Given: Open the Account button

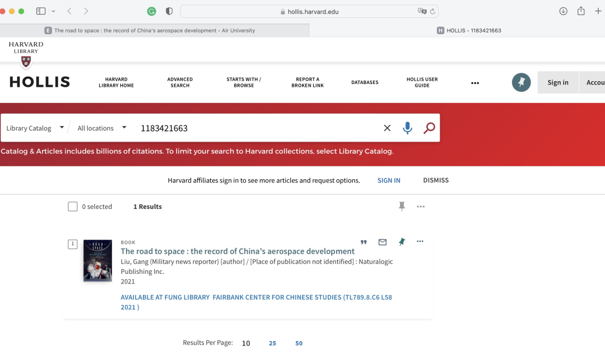Looking at the screenshot, I should [592, 82].
